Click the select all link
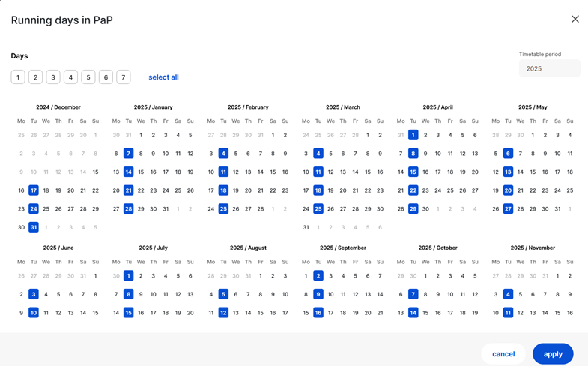 tap(163, 77)
